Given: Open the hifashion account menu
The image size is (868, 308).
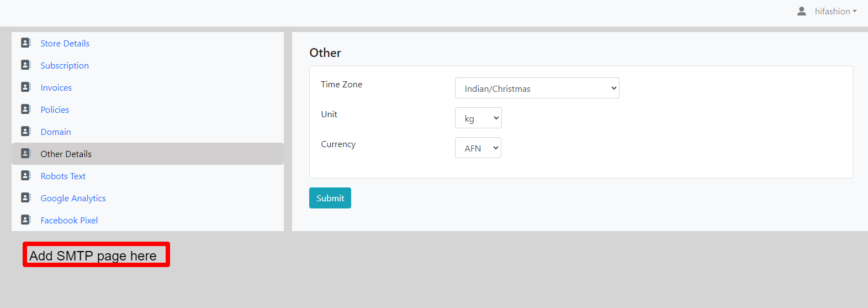Looking at the screenshot, I should tap(835, 11).
